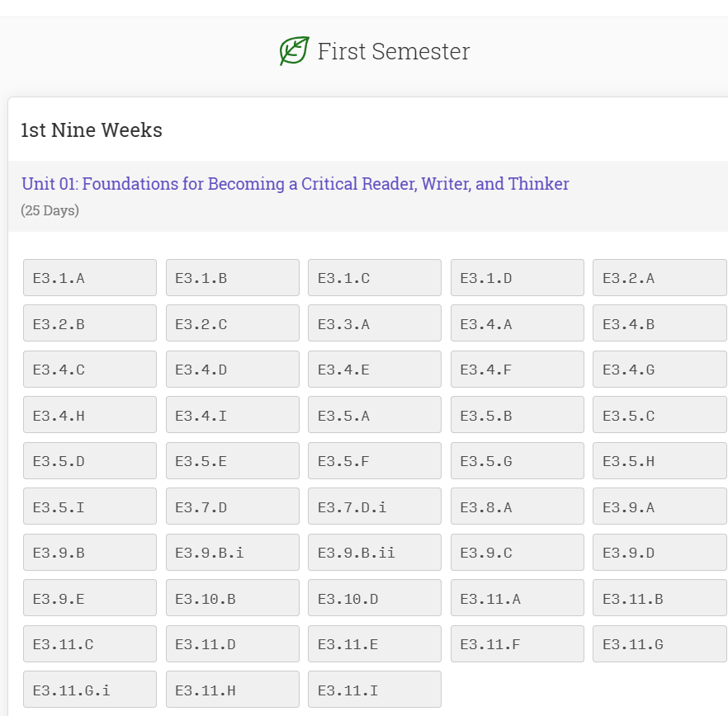This screenshot has width=728, height=716.
Task: Open Unit 01 Foundations link
Action: tap(295, 184)
